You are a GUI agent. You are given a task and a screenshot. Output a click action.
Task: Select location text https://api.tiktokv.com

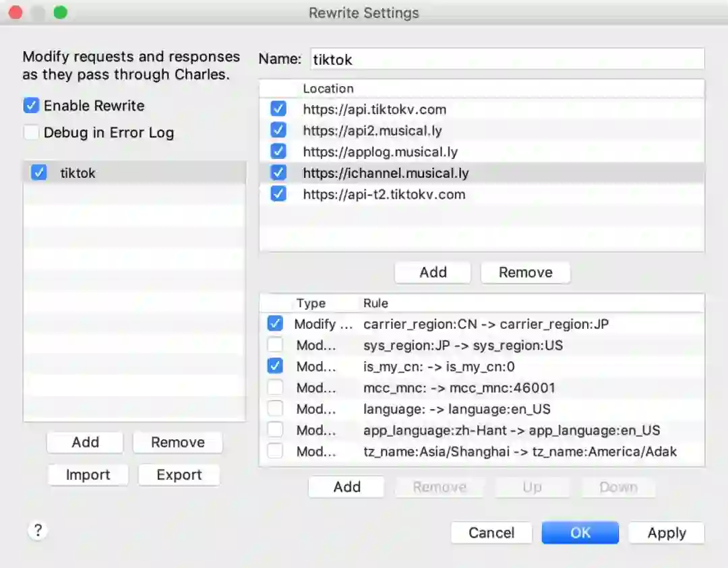click(x=374, y=110)
